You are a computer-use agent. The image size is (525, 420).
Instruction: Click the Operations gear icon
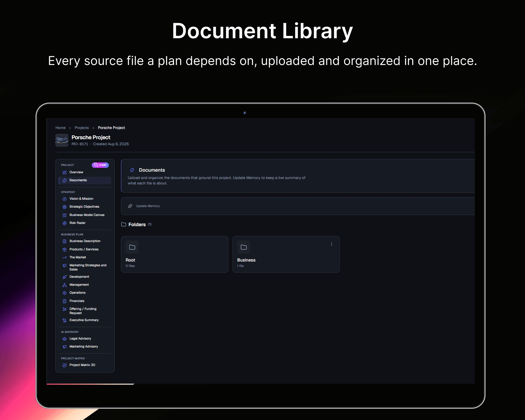(65, 293)
